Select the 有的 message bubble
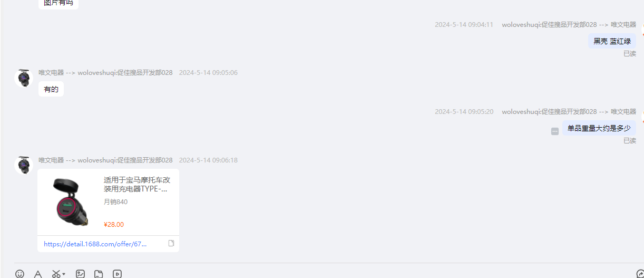This screenshot has width=644, height=278. coord(51,89)
